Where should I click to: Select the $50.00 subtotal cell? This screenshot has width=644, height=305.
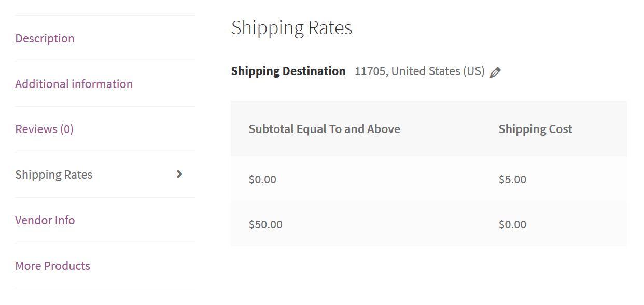point(265,224)
